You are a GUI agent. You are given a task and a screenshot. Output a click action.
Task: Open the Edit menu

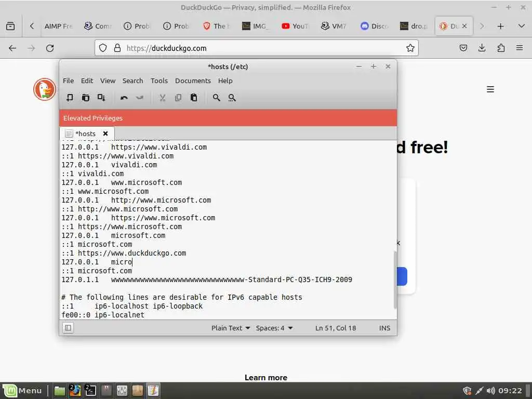pos(87,81)
